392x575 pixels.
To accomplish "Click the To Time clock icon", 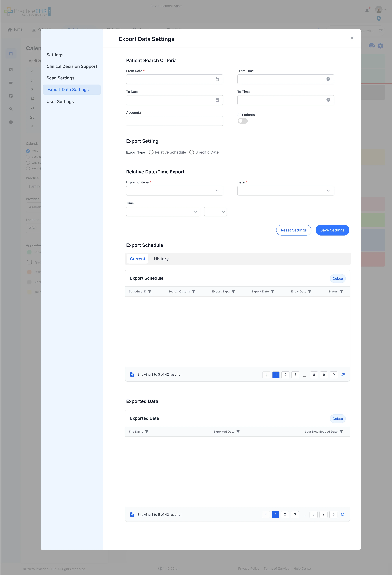I will [328, 100].
